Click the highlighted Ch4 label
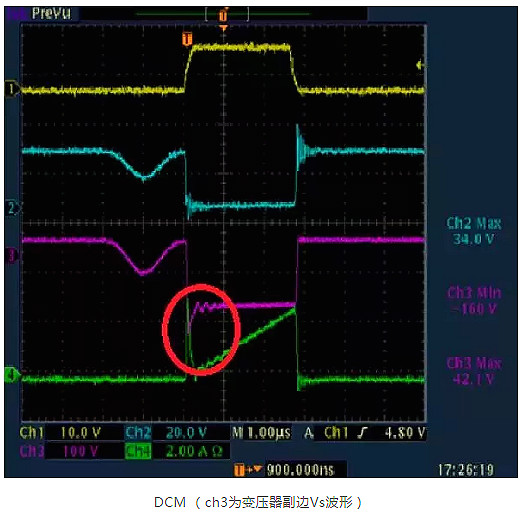 [x=138, y=452]
